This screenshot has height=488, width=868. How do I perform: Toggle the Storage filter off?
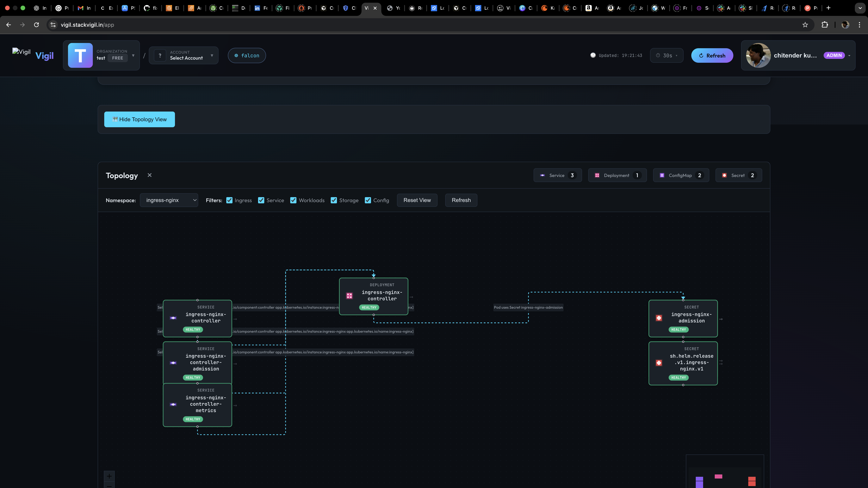pyautogui.click(x=334, y=200)
